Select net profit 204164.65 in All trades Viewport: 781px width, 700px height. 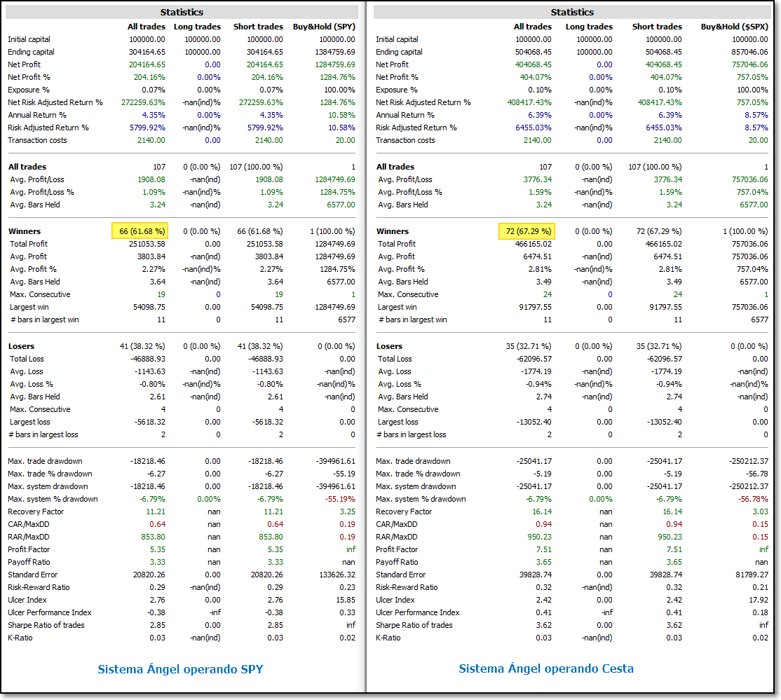(x=147, y=64)
